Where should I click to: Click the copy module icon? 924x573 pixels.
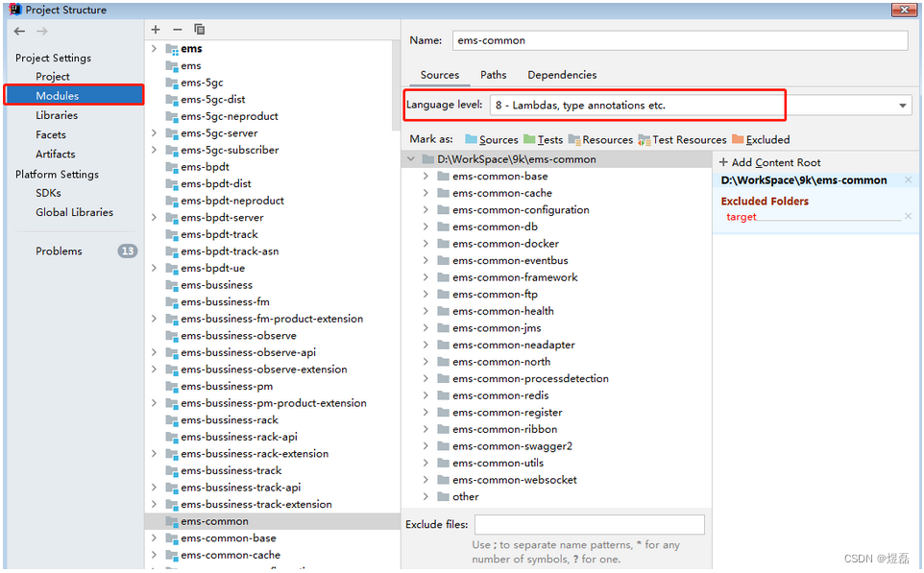coord(199,30)
